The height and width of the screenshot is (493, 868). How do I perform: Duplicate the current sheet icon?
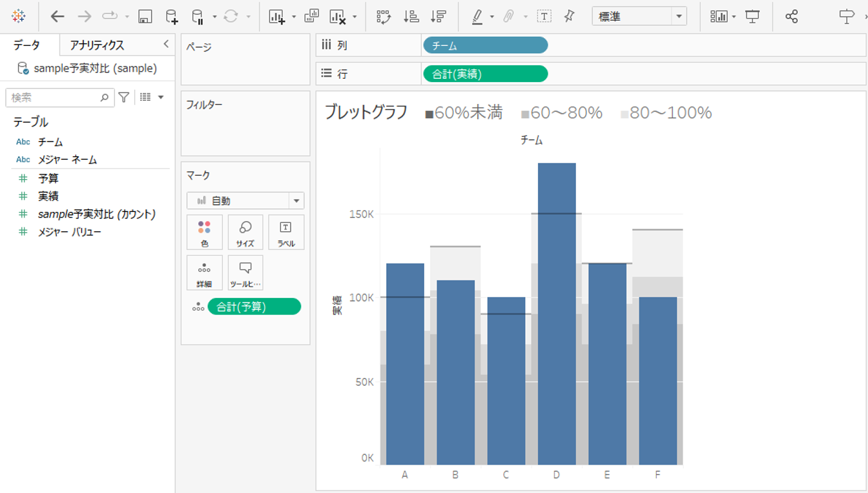click(x=312, y=16)
